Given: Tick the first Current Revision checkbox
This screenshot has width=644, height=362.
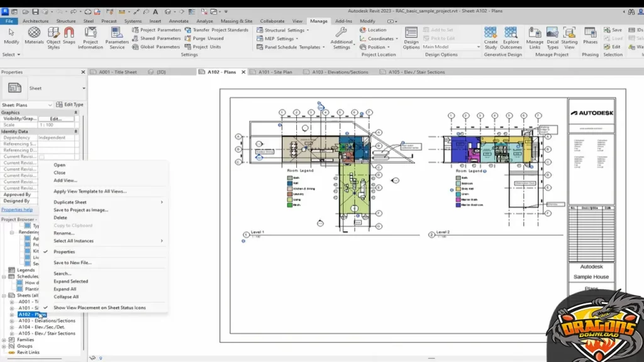Looking at the screenshot, I should (42, 156).
